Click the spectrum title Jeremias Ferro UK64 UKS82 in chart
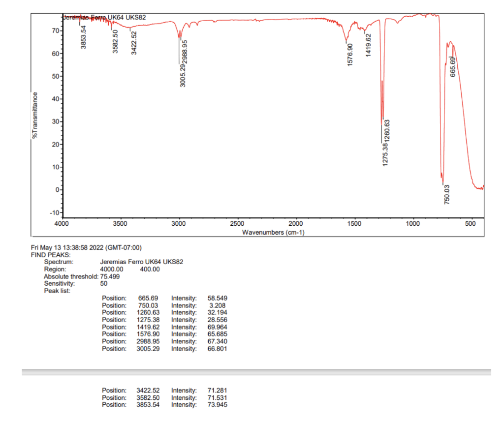The image size is (504, 421). click(x=104, y=17)
